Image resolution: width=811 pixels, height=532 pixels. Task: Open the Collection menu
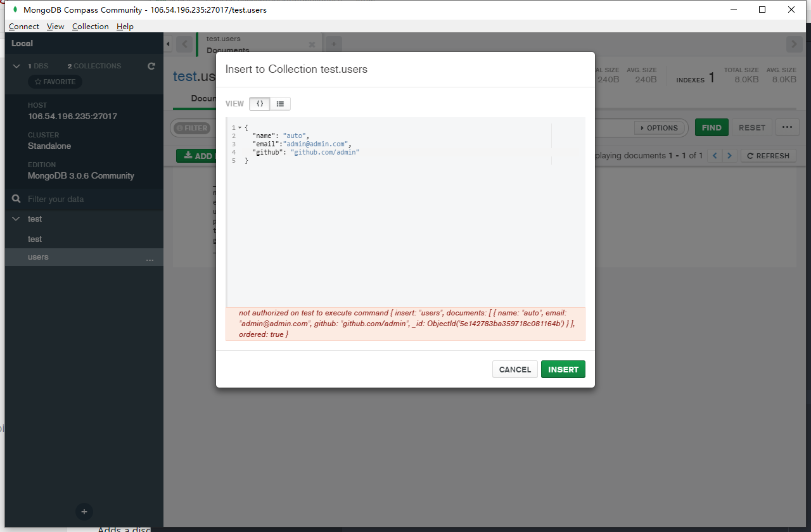tap(90, 26)
